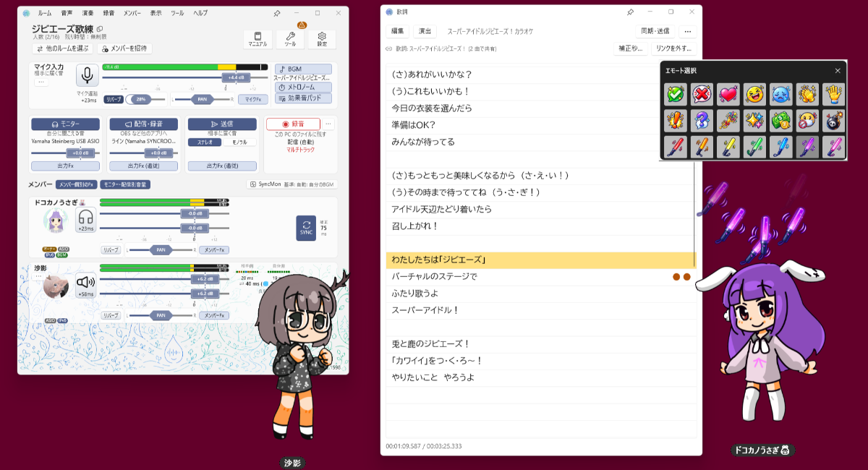
Task: Open 沙影 member options (…)
Action: pyautogui.click(x=38, y=276)
